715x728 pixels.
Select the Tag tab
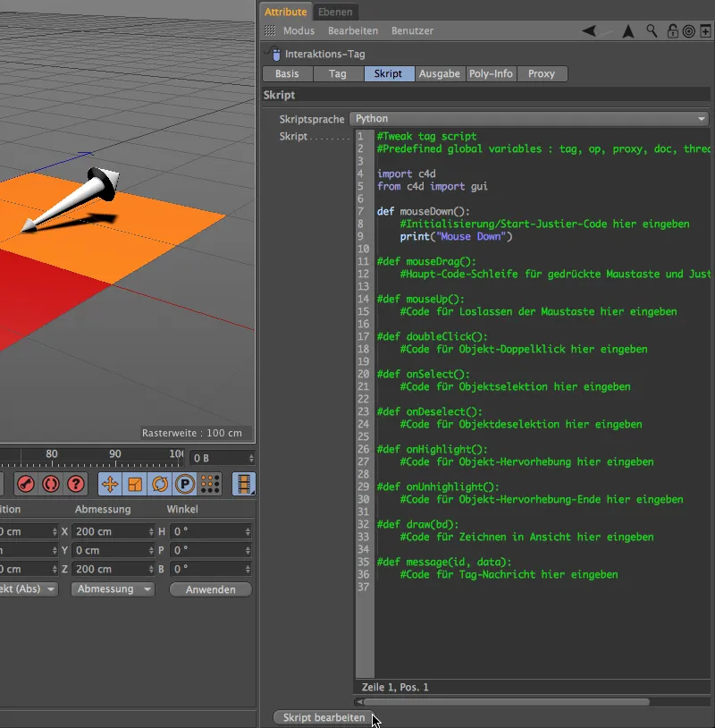point(338,73)
